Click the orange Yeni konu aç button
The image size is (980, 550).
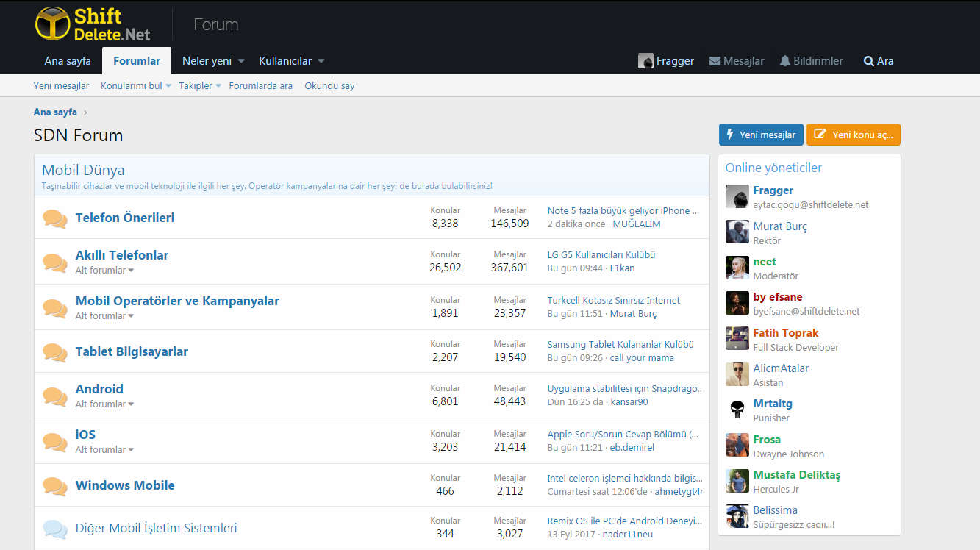click(854, 135)
